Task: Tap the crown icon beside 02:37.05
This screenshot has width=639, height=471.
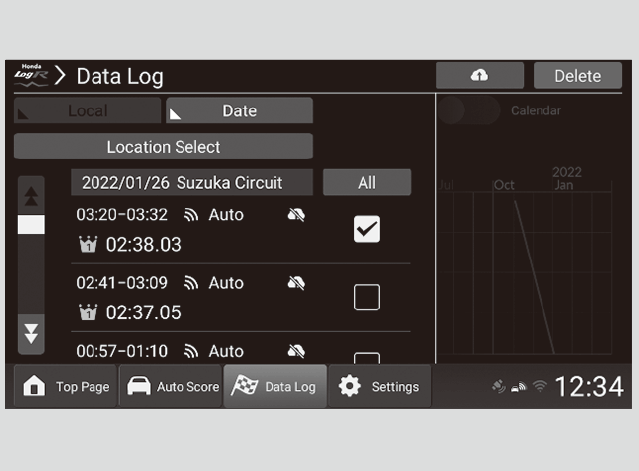Action: pyautogui.click(x=87, y=313)
